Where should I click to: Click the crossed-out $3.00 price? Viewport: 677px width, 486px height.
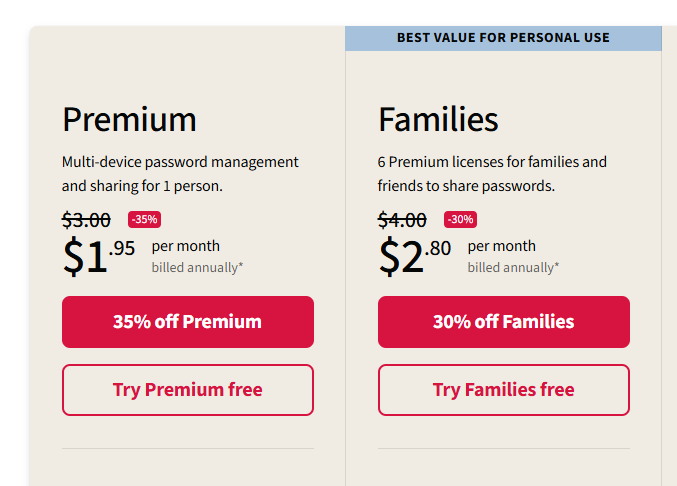(86, 220)
